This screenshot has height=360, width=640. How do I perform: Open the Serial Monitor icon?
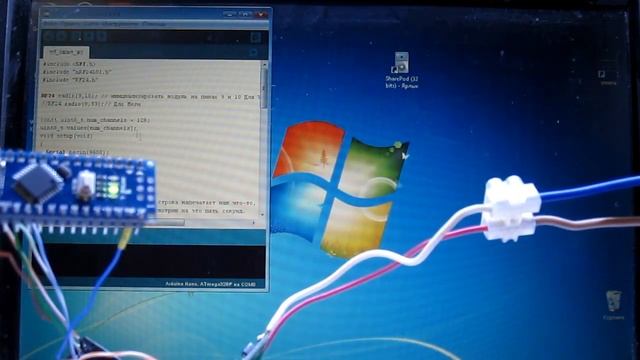[x=255, y=37]
